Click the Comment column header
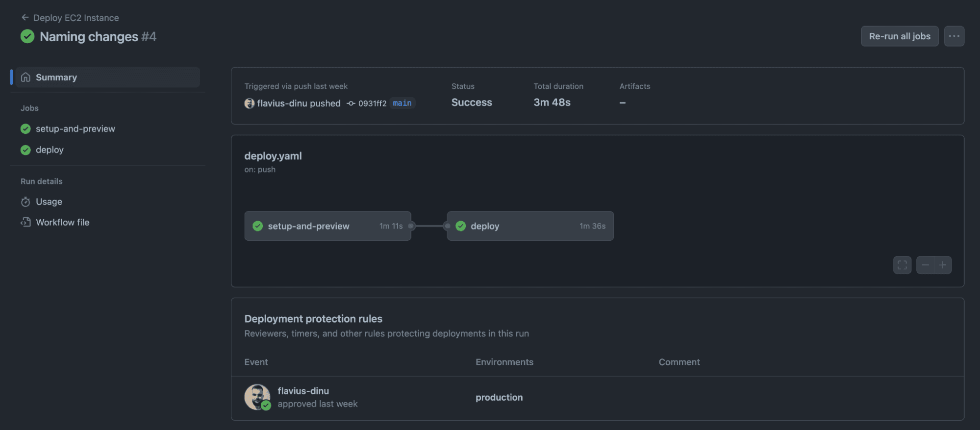This screenshot has height=430, width=980. coord(679,362)
